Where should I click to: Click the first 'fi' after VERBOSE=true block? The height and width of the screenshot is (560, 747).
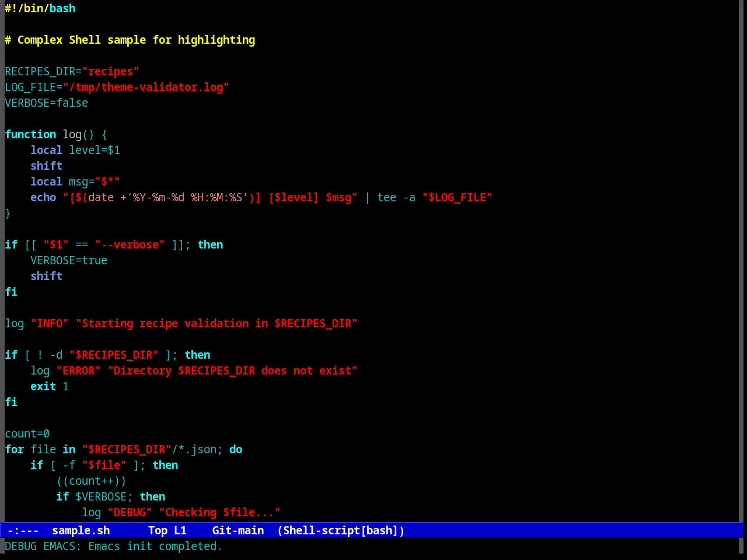coord(11,292)
